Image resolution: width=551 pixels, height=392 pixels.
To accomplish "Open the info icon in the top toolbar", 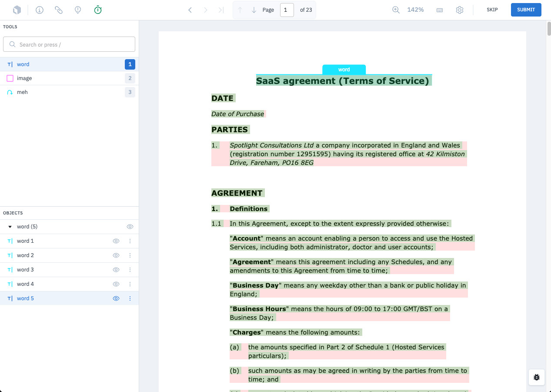I will [x=40, y=10].
